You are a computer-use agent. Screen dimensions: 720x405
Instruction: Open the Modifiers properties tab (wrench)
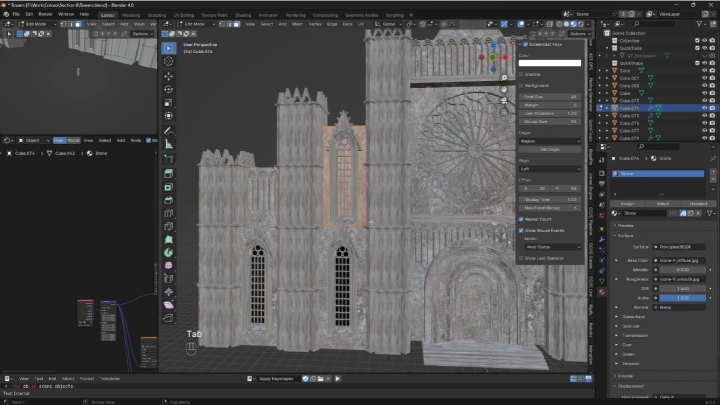pyautogui.click(x=602, y=239)
